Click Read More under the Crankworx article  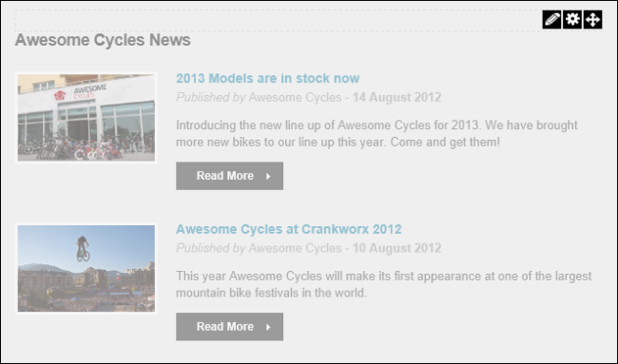(x=229, y=327)
